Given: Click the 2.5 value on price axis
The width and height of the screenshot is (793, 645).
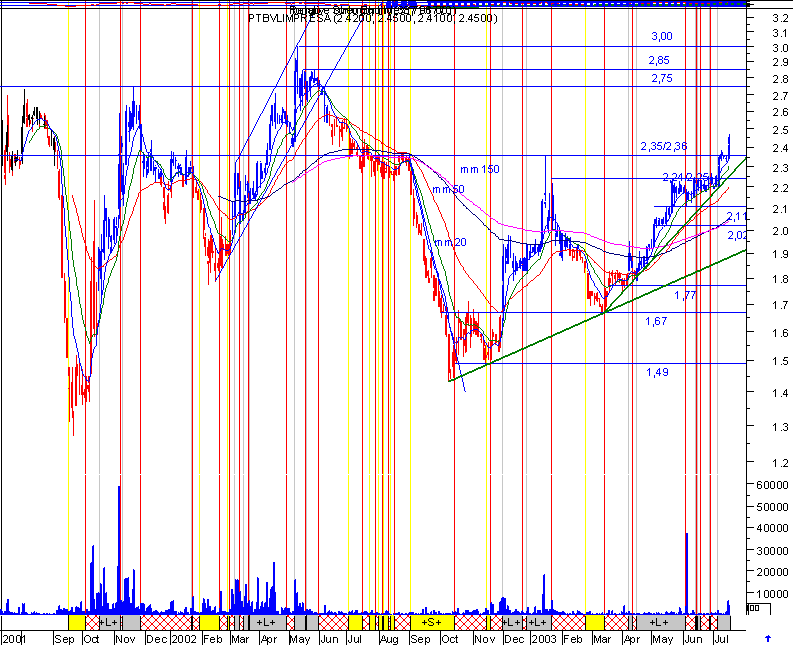Looking at the screenshot, I should tap(780, 131).
